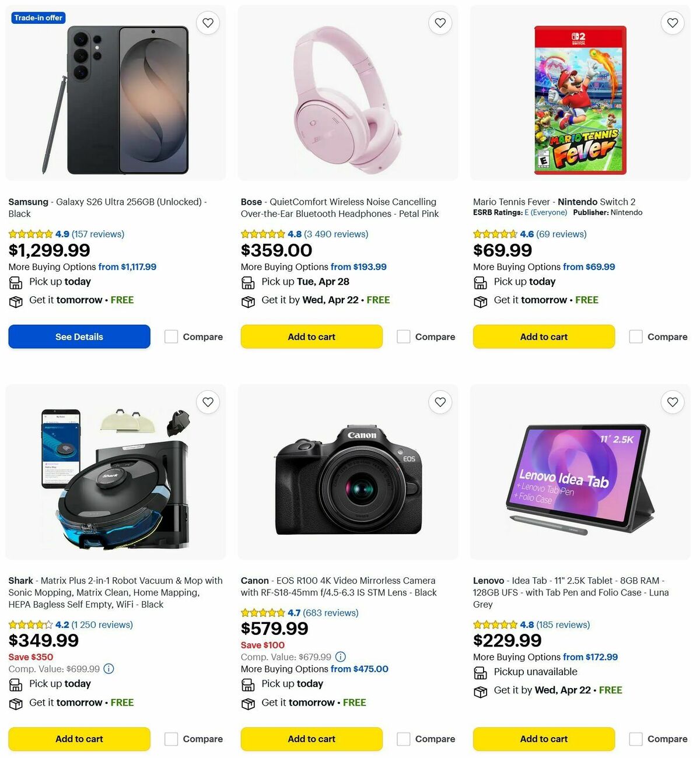Add Mario Tennis Fever to cart
This screenshot has width=700, height=758.
click(x=544, y=336)
